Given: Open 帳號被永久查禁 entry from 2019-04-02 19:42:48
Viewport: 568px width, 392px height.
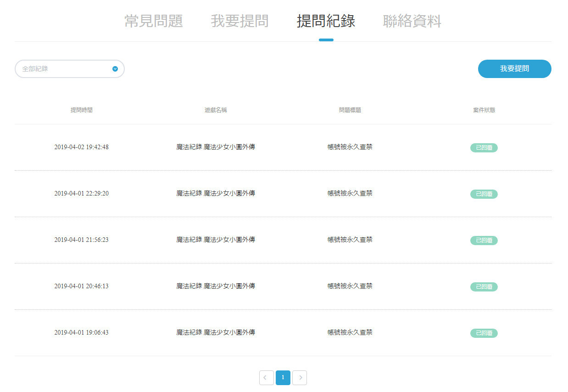Looking at the screenshot, I should click(350, 147).
